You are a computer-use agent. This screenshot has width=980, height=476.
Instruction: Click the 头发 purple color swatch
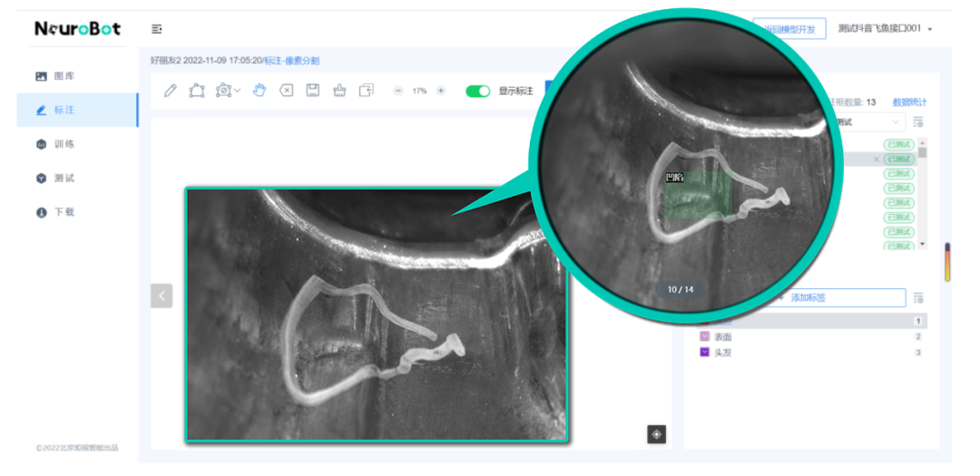(704, 353)
